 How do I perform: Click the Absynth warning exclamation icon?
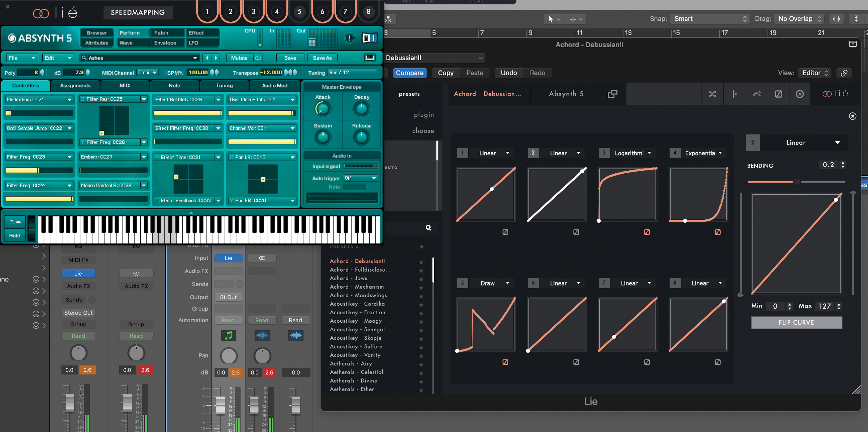pyautogui.click(x=349, y=38)
